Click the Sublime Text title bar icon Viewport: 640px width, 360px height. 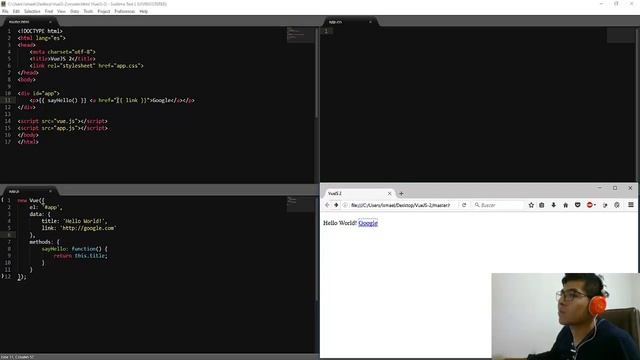[3, 4]
